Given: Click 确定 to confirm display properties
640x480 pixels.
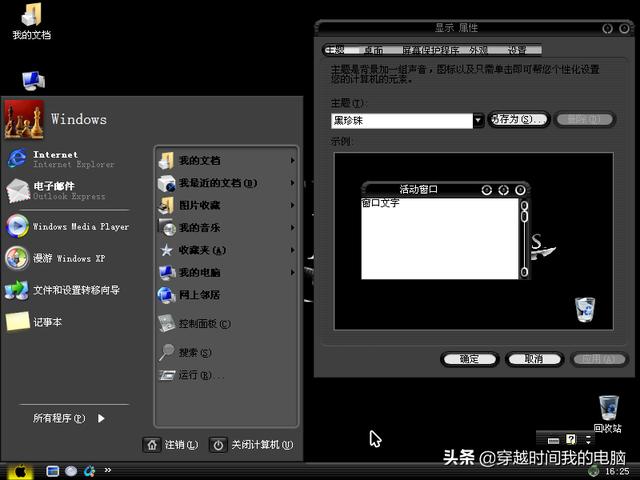Looking at the screenshot, I should tap(469, 359).
